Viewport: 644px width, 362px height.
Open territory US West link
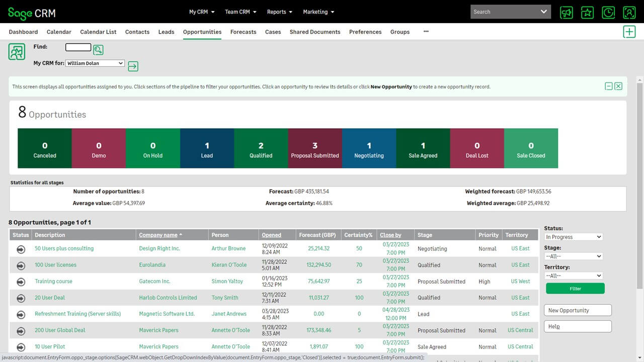coord(520,282)
